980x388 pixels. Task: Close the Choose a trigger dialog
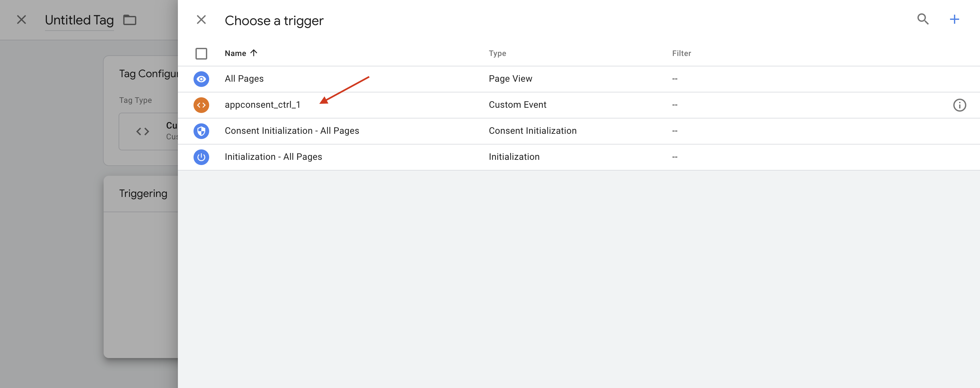coord(201,20)
